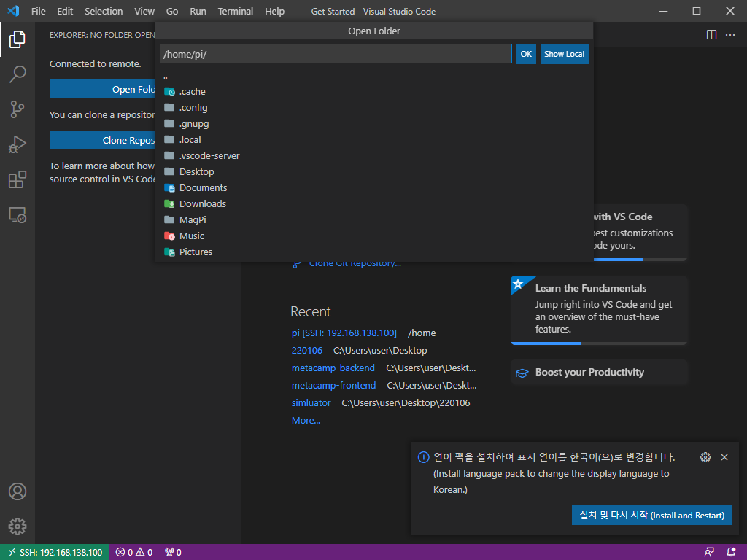This screenshot has height=560, width=747.
Task: Go up to parent directory '..'
Action: pos(374,76)
